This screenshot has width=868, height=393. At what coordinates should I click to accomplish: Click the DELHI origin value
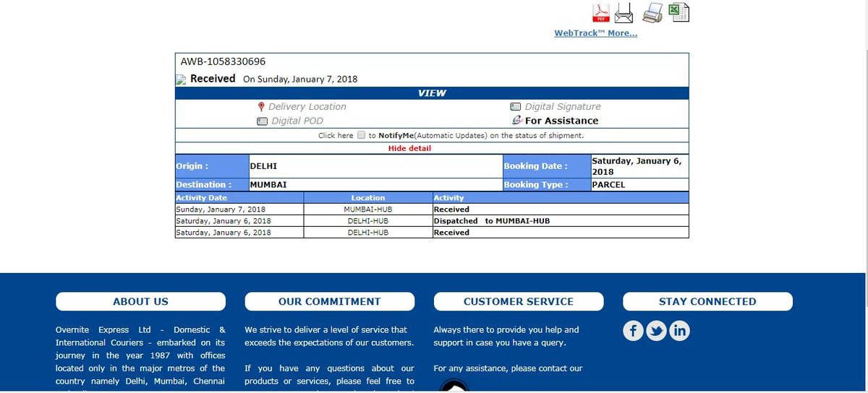click(x=375, y=166)
